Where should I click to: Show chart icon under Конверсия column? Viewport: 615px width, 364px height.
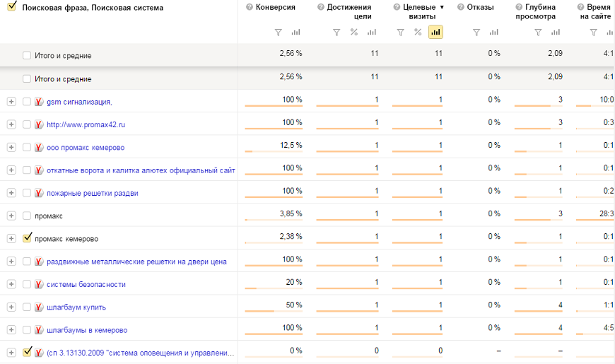pos(295,33)
